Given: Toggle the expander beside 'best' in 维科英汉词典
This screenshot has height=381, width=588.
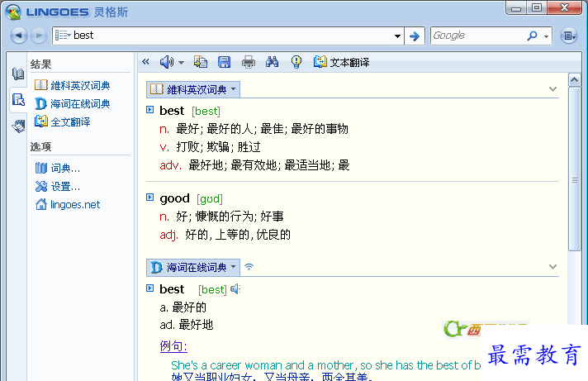Looking at the screenshot, I should coord(150,110).
